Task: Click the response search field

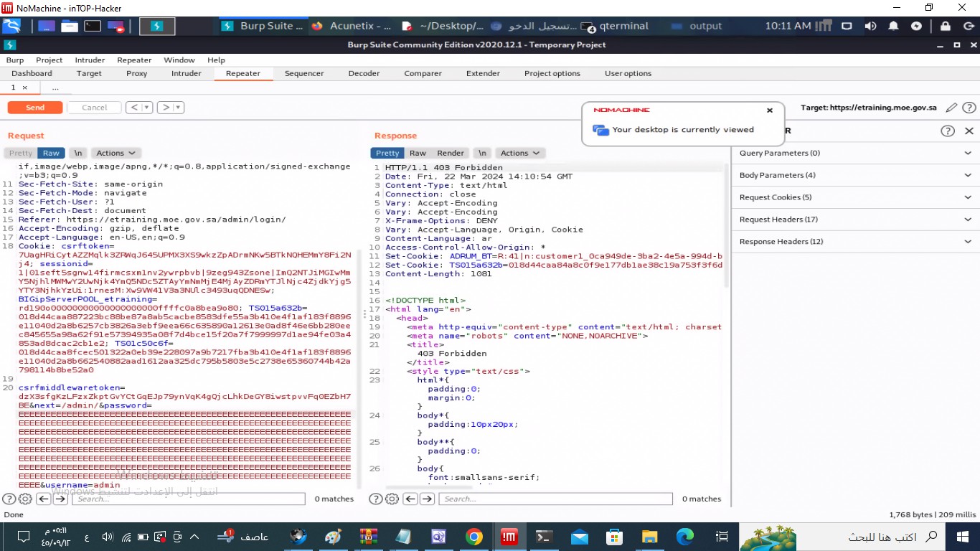Action: click(556, 499)
